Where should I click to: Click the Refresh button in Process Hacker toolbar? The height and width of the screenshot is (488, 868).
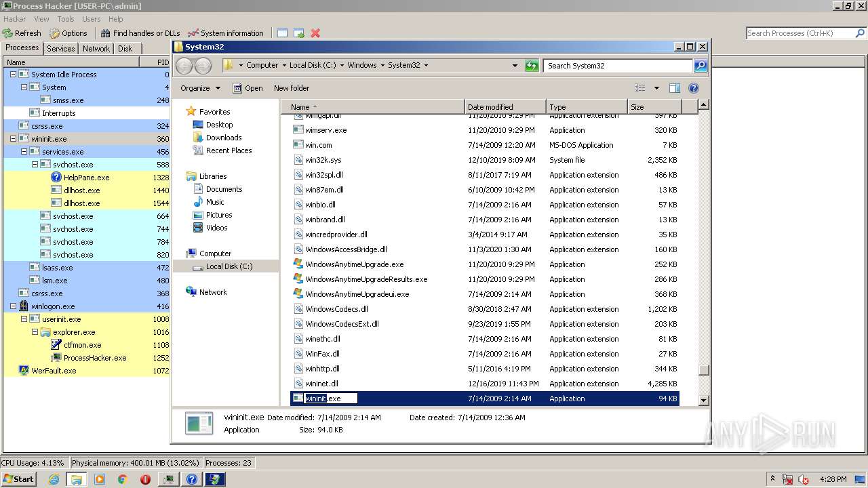coord(22,33)
